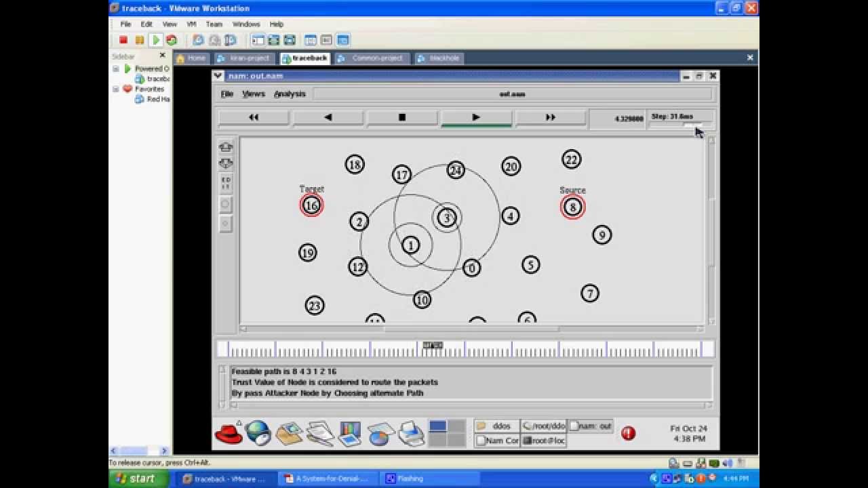Click the printer panel icon
Image resolution: width=868 pixels, height=488 pixels.
coord(411,433)
